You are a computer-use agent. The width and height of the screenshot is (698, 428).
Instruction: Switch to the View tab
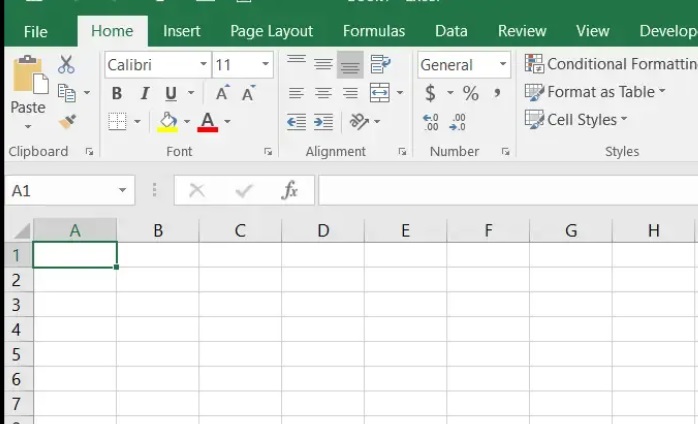click(x=592, y=31)
